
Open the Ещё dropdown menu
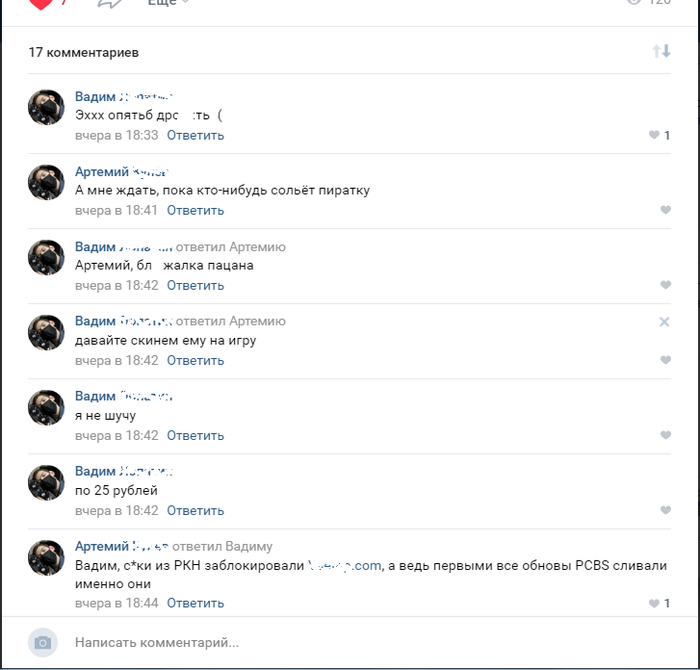(x=168, y=3)
